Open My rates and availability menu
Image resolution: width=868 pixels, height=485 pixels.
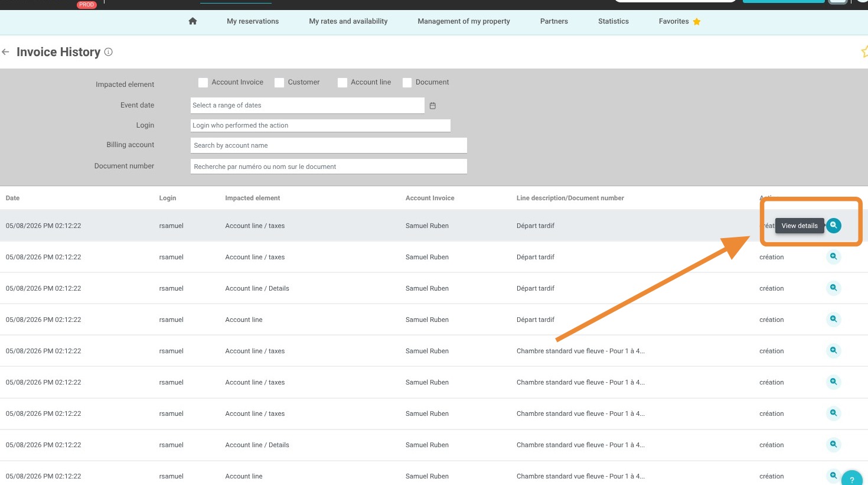(x=348, y=21)
